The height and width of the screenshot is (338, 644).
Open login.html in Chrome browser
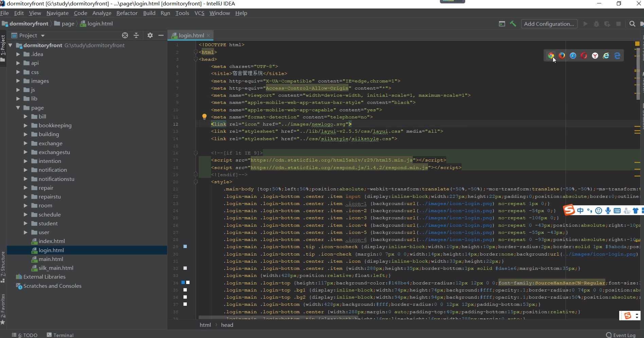tap(551, 56)
